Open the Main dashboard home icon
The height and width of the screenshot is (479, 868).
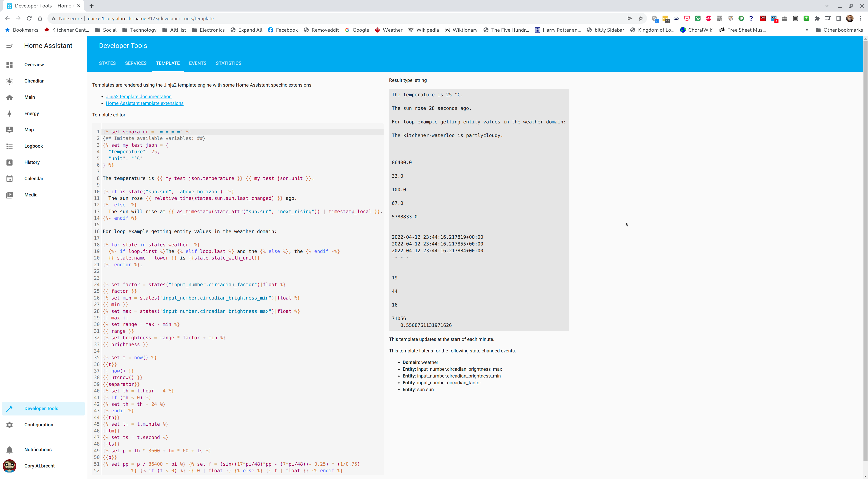pyautogui.click(x=9, y=97)
